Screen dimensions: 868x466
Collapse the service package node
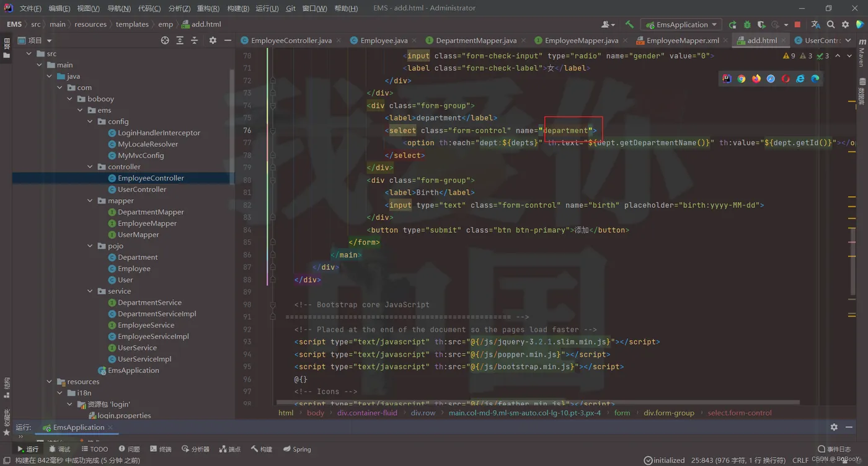[91, 292]
